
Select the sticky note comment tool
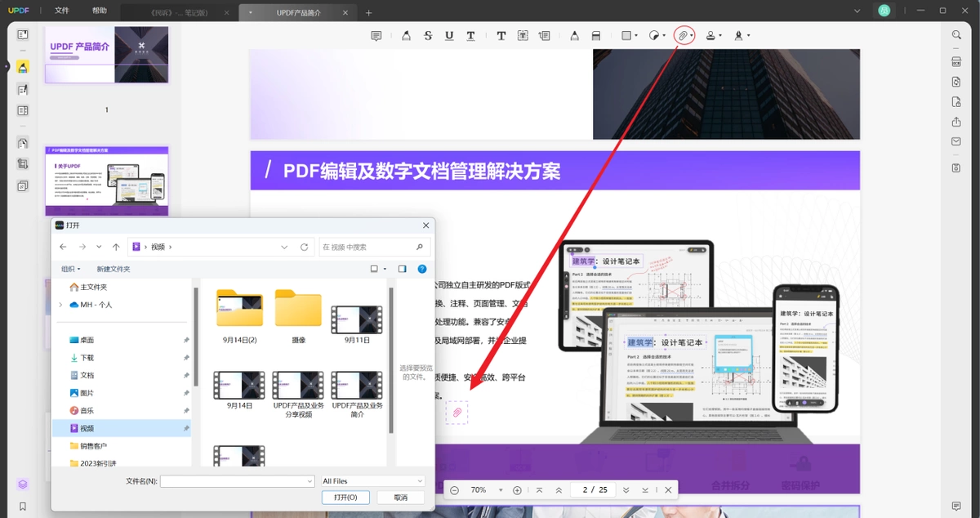click(x=376, y=36)
